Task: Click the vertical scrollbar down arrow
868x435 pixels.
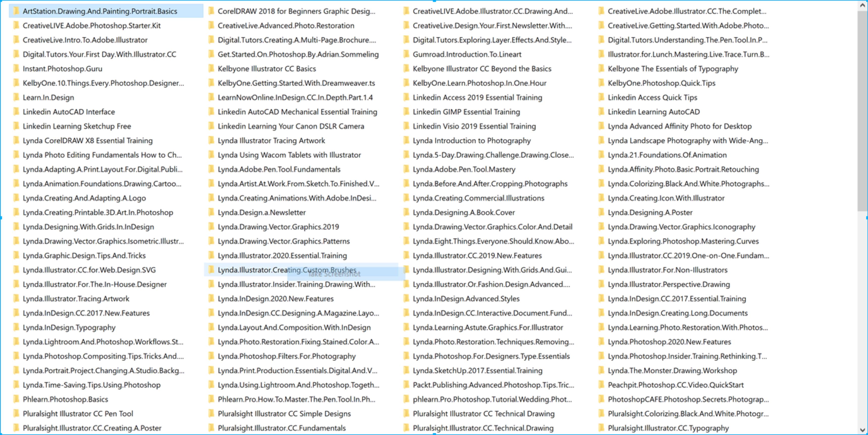Action: (x=863, y=430)
